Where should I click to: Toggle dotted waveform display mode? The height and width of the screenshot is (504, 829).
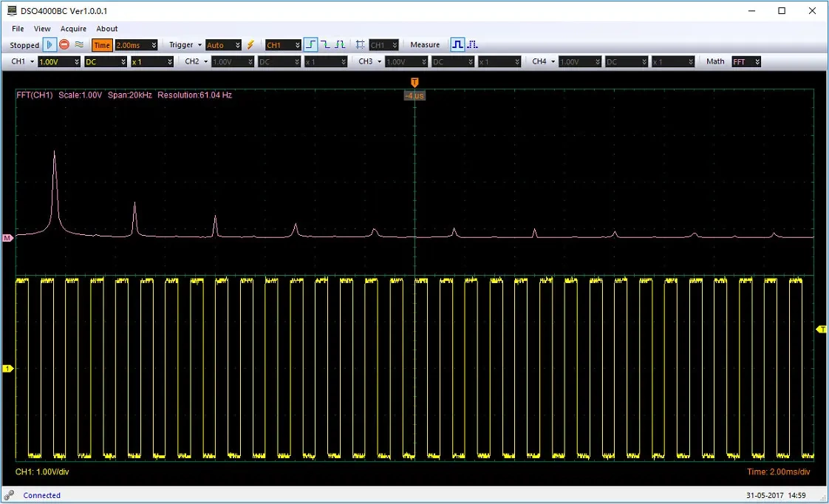point(473,45)
